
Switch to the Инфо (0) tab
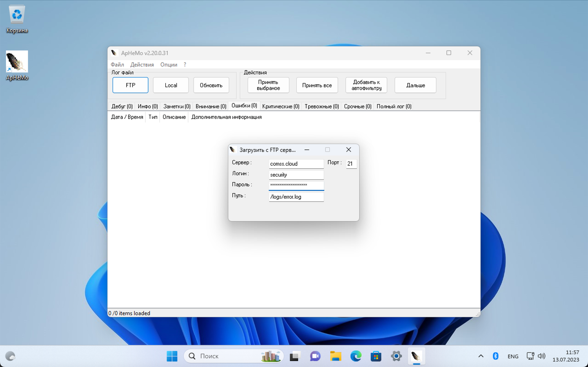[148, 107]
